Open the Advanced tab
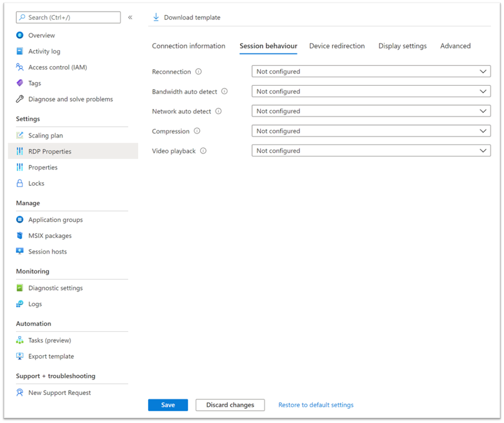 [455, 46]
